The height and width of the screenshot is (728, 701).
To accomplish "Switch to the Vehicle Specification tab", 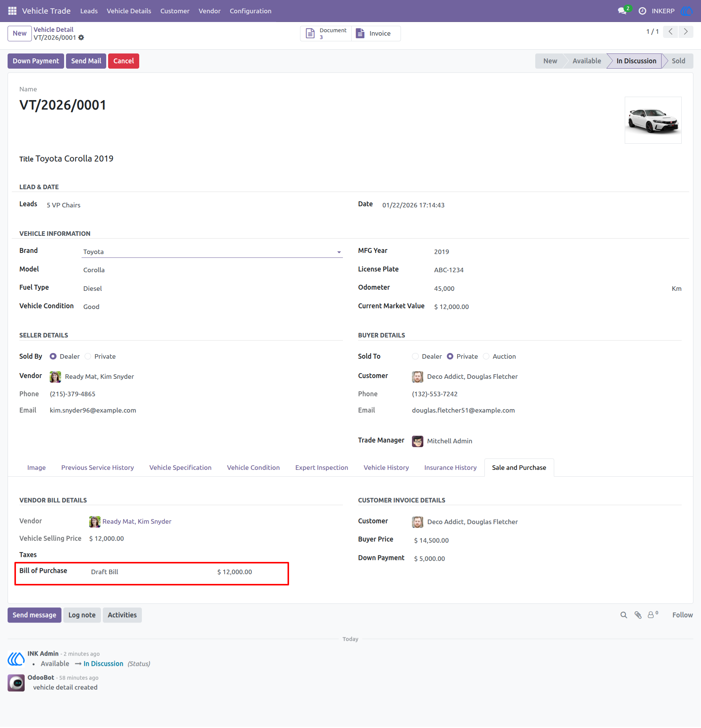I will (x=181, y=468).
